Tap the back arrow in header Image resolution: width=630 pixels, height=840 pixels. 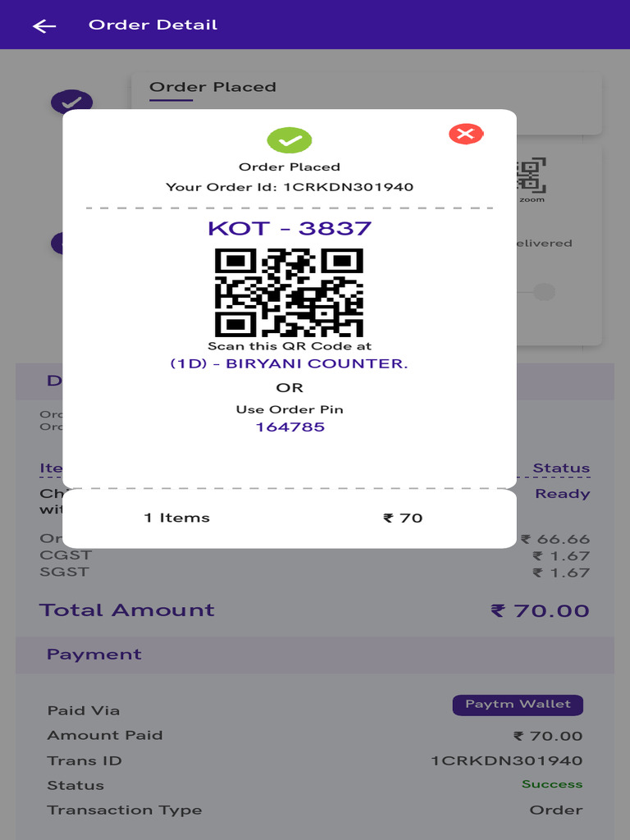44,25
